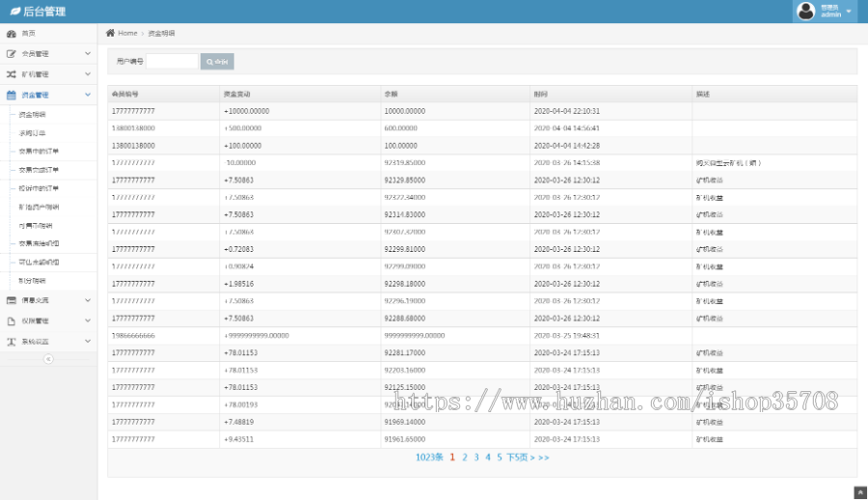Open the admin account dropdown arrow
Viewport: 868px width, 500px height.
(850, 12)
